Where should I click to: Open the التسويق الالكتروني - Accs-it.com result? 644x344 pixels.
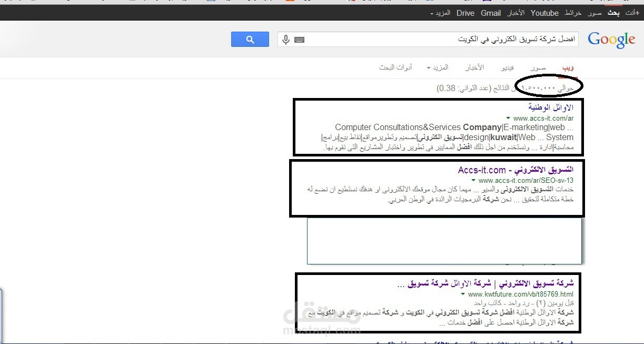tap(516, 170)
